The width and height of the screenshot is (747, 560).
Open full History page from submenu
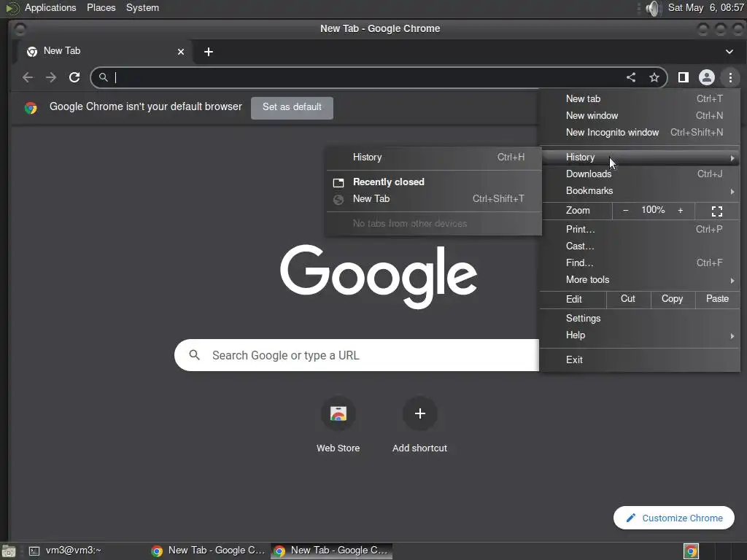(434, 157)
